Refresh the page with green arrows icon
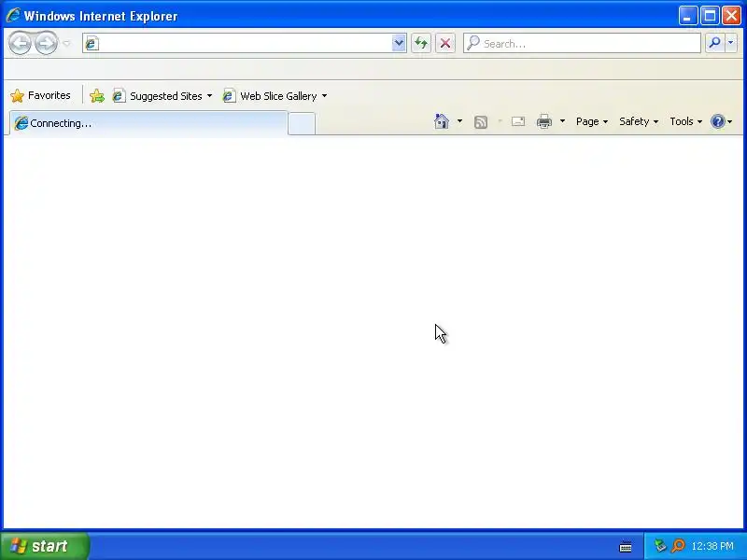Screen dimensions: 747x560 pos(421,43)
